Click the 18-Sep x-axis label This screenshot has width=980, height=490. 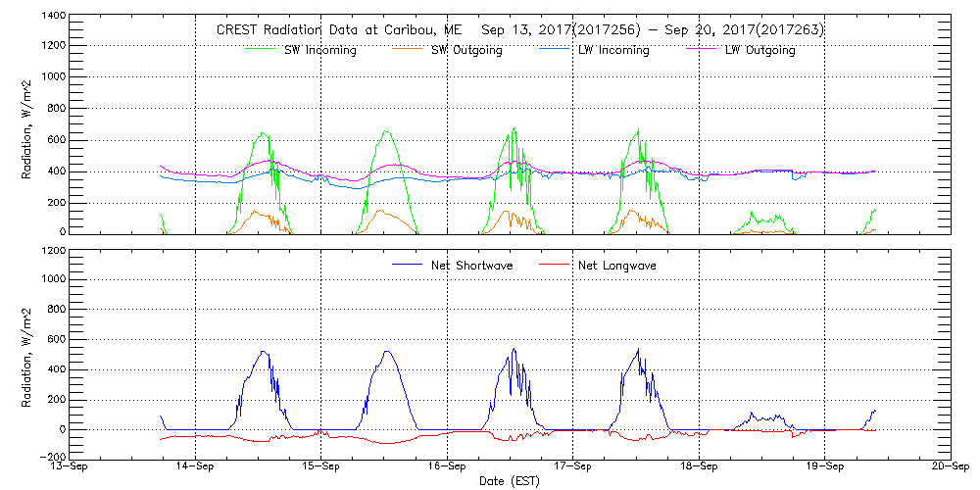point(699,467)
